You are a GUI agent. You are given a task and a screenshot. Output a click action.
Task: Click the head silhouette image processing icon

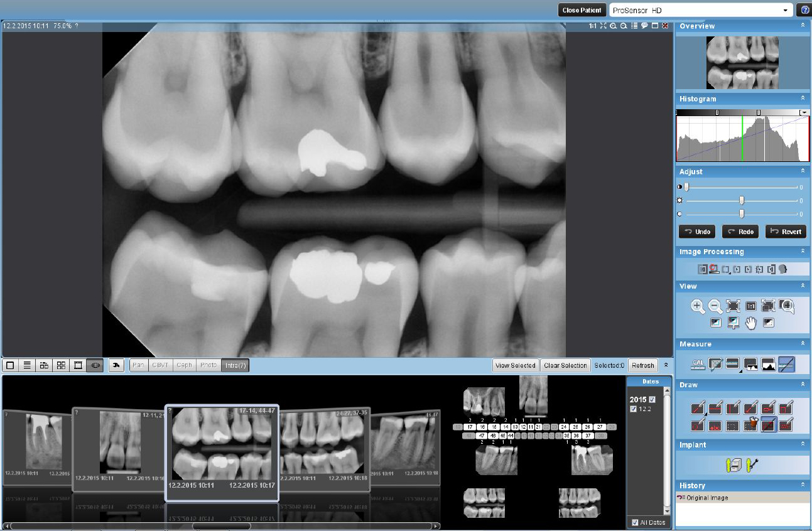(782, 269)
